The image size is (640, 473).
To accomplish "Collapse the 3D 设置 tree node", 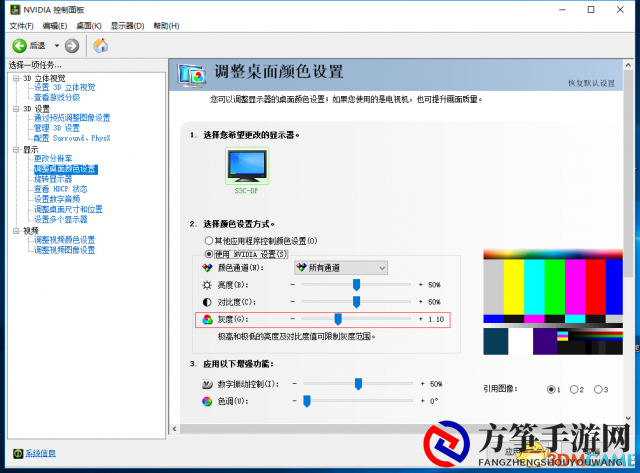I will [x=16, y=109].
